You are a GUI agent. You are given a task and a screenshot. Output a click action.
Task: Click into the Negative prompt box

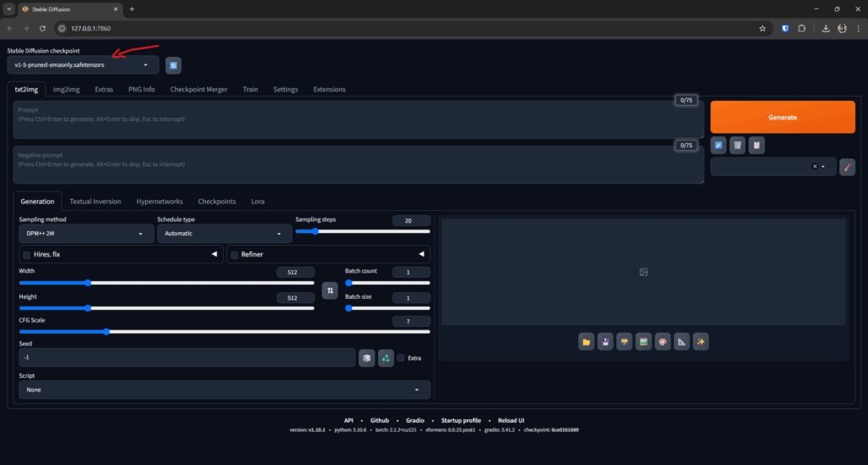click(359, 165)
